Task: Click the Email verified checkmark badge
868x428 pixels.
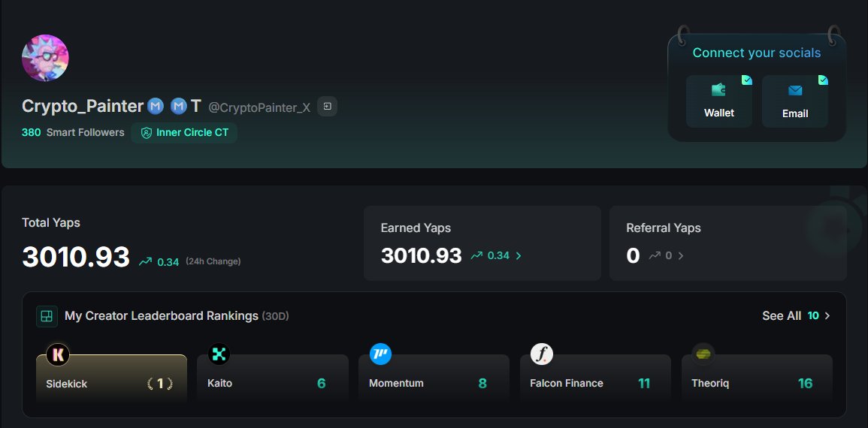Action: click(x=823, y=80)
